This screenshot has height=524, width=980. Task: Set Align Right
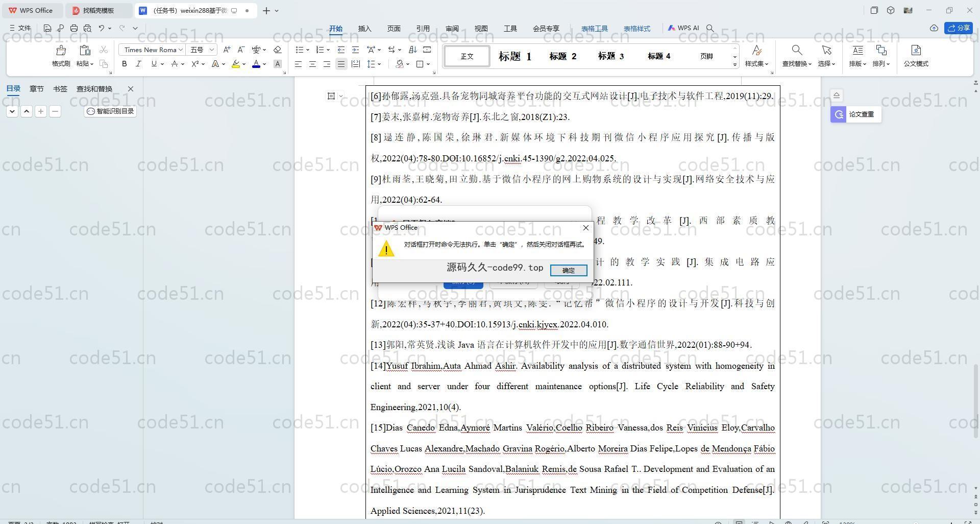pos(327,64)
